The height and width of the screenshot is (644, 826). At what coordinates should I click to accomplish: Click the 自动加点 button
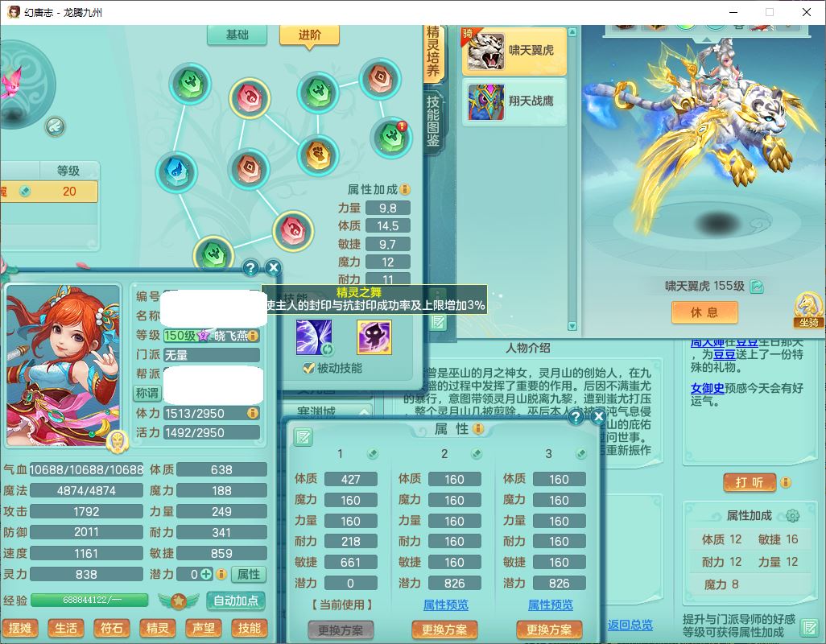tap(236, 601)
